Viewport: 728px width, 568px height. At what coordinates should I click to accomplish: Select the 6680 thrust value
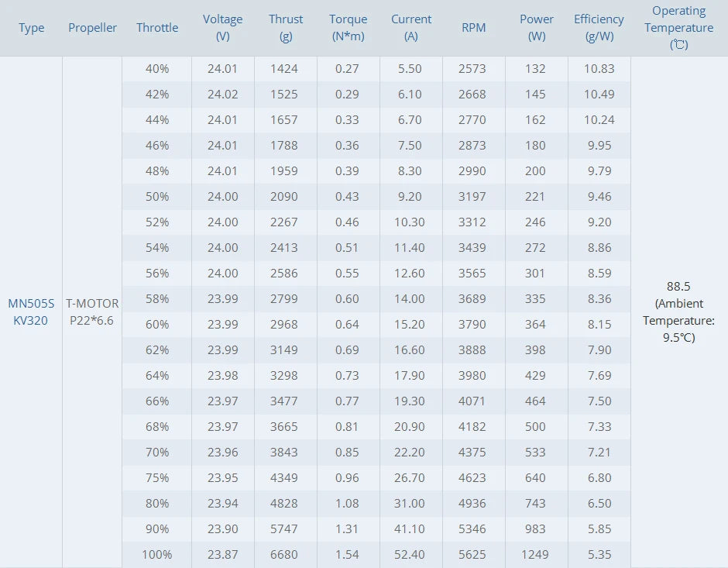pos(284,555)
